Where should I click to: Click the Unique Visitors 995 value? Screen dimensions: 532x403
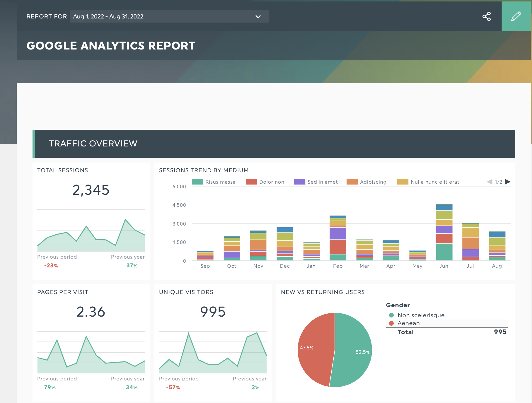pos(213,312)
